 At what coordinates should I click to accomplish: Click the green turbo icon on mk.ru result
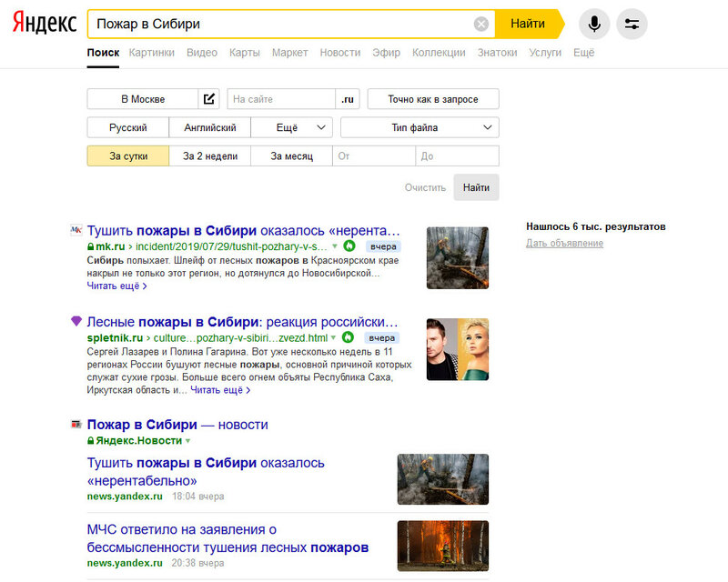tap(349, 246)
